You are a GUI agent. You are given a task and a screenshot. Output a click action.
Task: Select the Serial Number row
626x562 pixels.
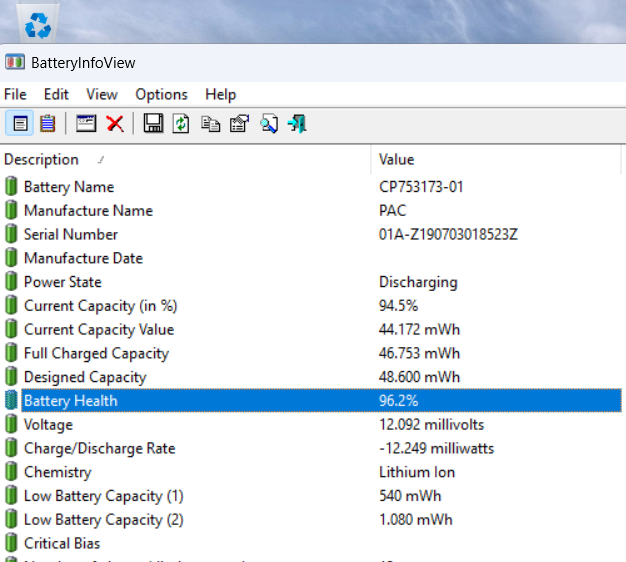313,234
